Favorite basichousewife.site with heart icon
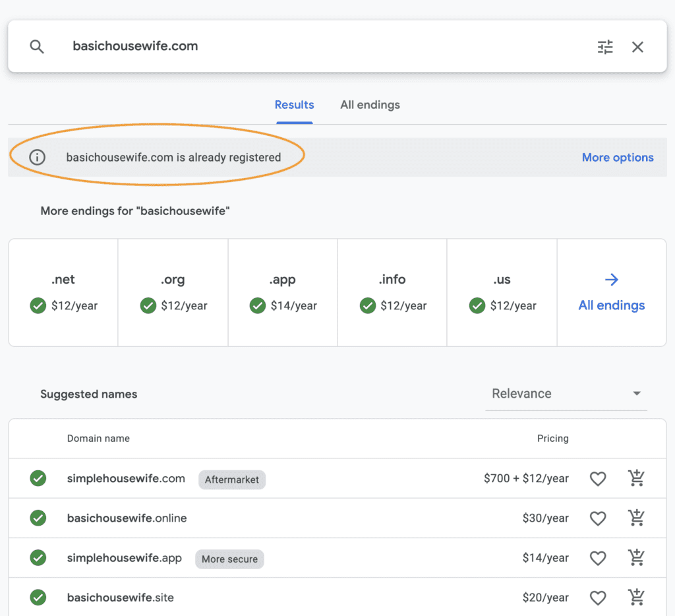This screenshot has height=616, width=675. coord(597,598)
